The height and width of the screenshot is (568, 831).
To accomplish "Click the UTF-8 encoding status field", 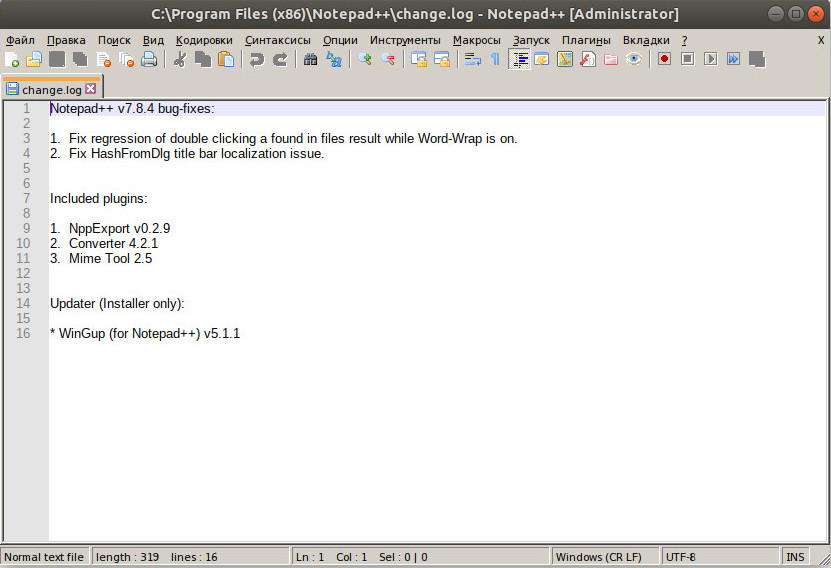I will point(720,557).
